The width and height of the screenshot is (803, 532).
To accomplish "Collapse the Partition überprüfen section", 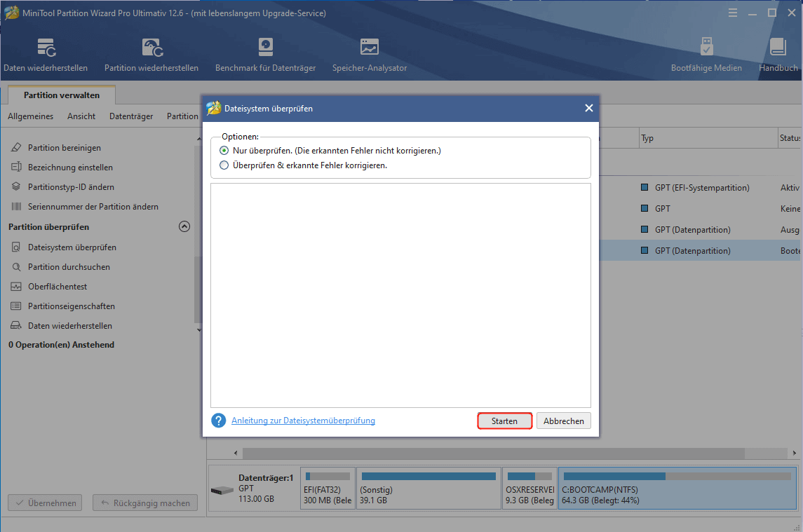I will (x=184, y=226).
